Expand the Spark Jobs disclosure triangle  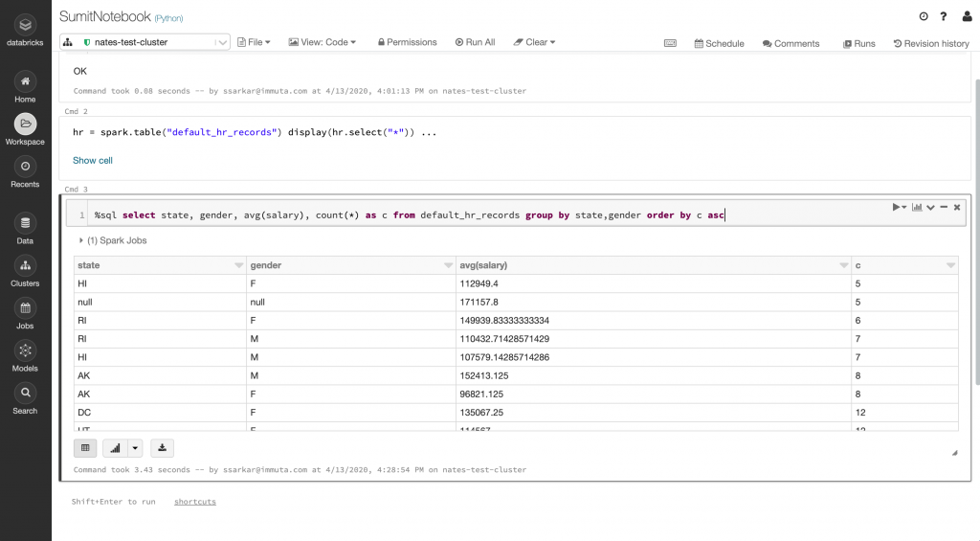(x=81, y=240)
